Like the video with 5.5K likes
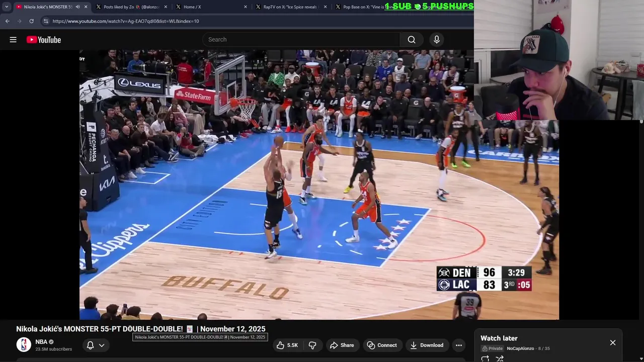Screen dimensions: 644x362 pyautogui.click(x=287, y=345)
